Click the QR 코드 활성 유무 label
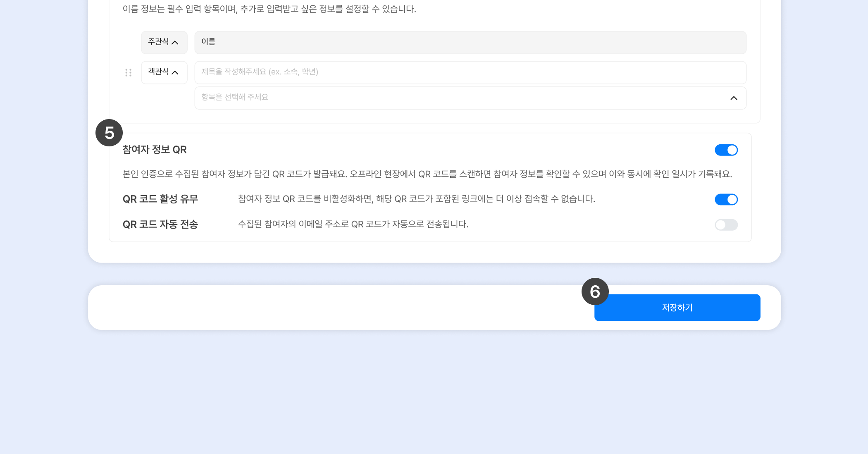868x454 pixels. click(160, 199)
